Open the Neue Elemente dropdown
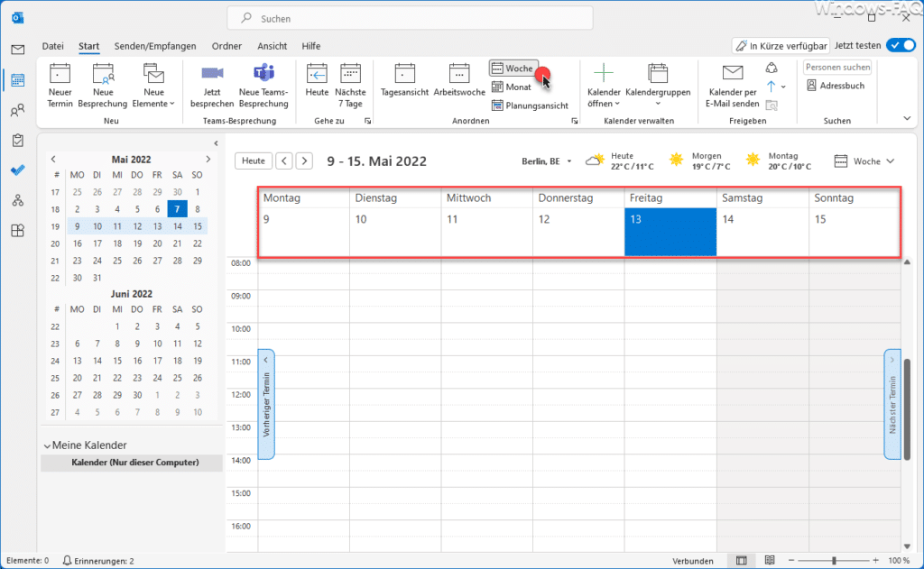 [x=153, y=86]
